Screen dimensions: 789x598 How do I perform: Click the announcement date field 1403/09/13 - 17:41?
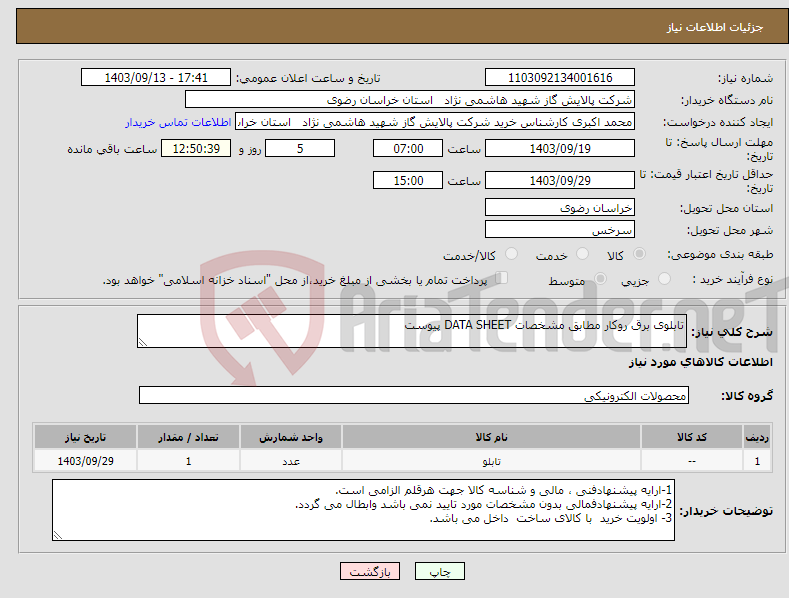tap(156, 78)
